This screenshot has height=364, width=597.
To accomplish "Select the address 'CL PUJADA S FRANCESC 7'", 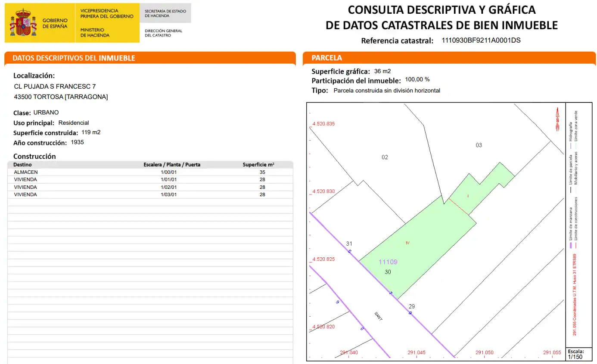I will pyautogui.click(x=55, y=86).
